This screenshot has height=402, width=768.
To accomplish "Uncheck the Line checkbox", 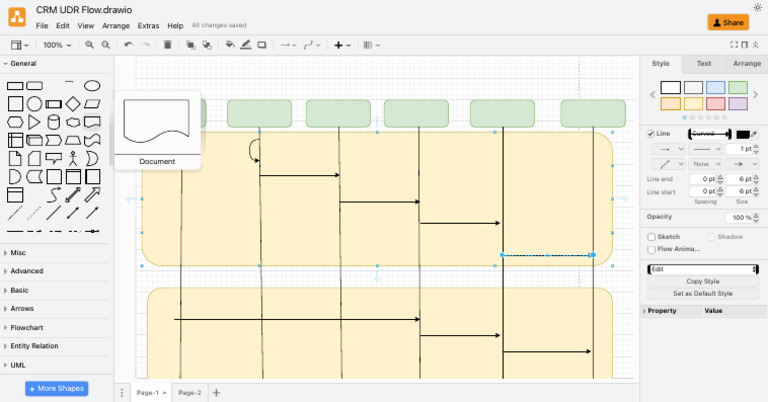I will click(x=650, y=134).
